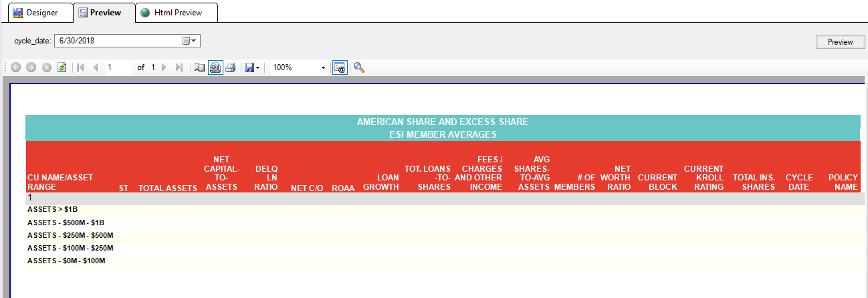Open the Export format dropdown arrow

click(x=258, y=67)
